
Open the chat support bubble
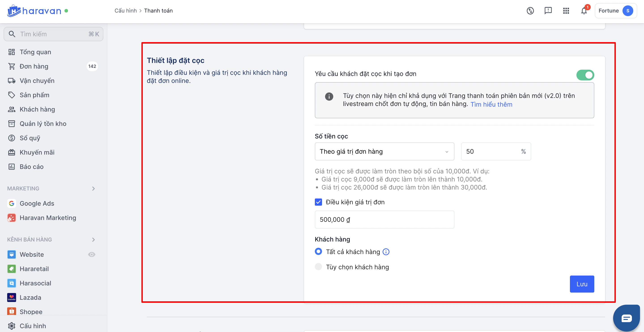pyautogui.click(x=626, y=318)
